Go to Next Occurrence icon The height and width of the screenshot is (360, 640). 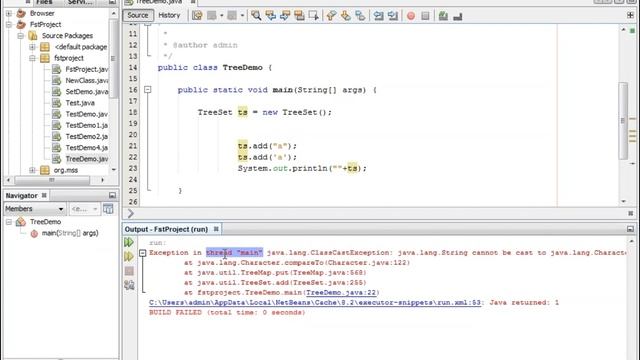pos(285,16)
